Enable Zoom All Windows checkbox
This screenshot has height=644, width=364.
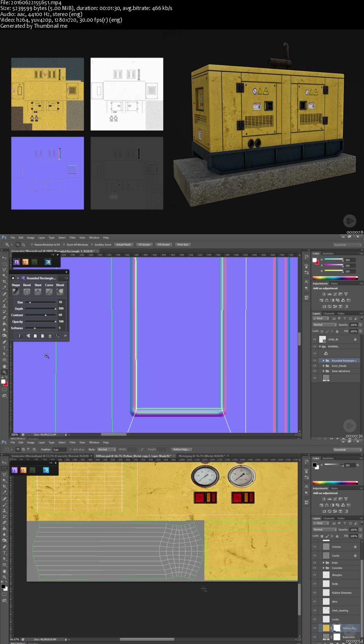click(x=64, y=245)
